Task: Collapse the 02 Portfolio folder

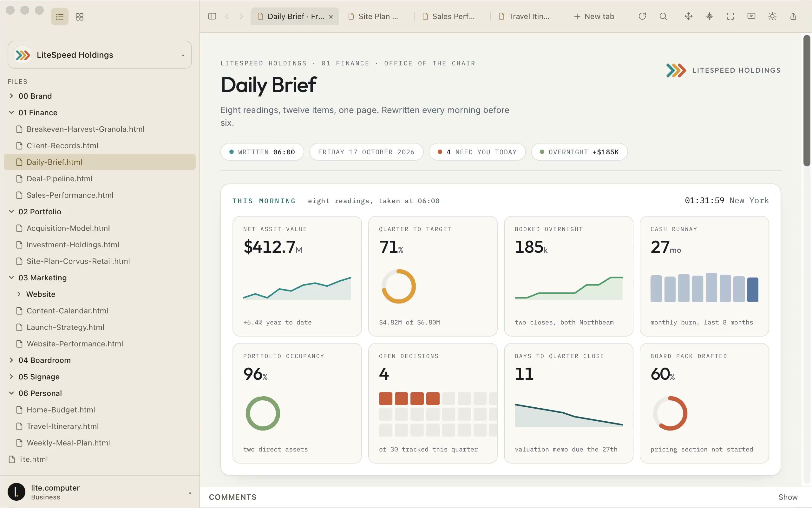Action: (x=11, y=212)
